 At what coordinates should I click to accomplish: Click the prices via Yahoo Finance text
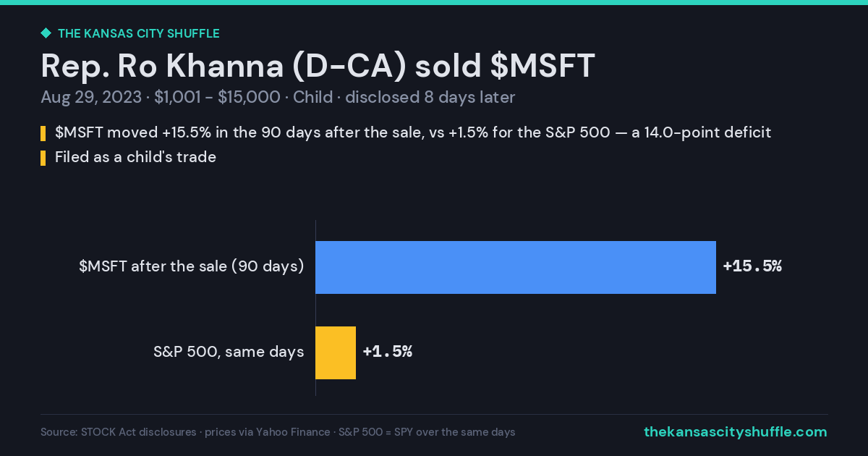(268, 432)
